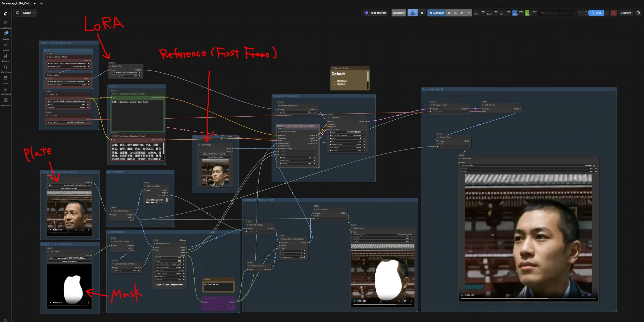Open the Assets sidebar panel
This screenshot has height=322, width=644.
(x=6, y=36)
